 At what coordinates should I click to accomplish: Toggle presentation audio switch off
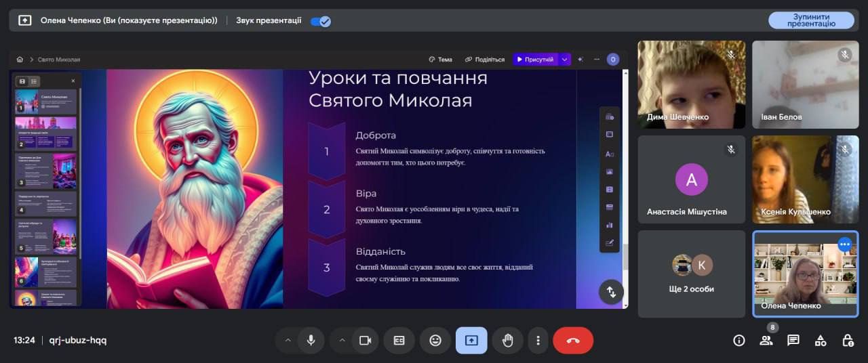tap(320, 21)
